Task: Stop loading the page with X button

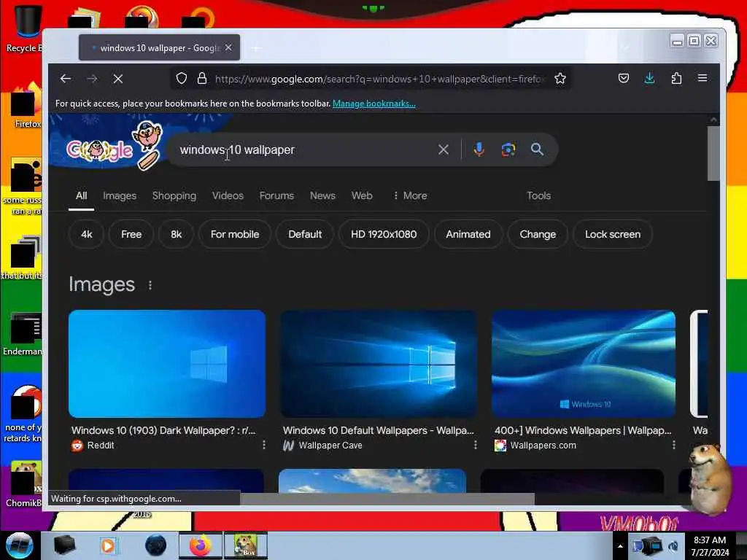Action: tap(118, 79)
